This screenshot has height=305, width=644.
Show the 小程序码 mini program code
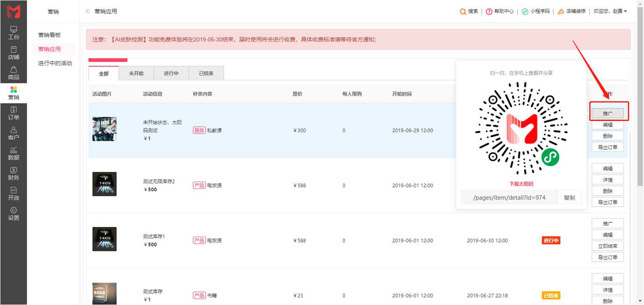[x=536, y=11]
